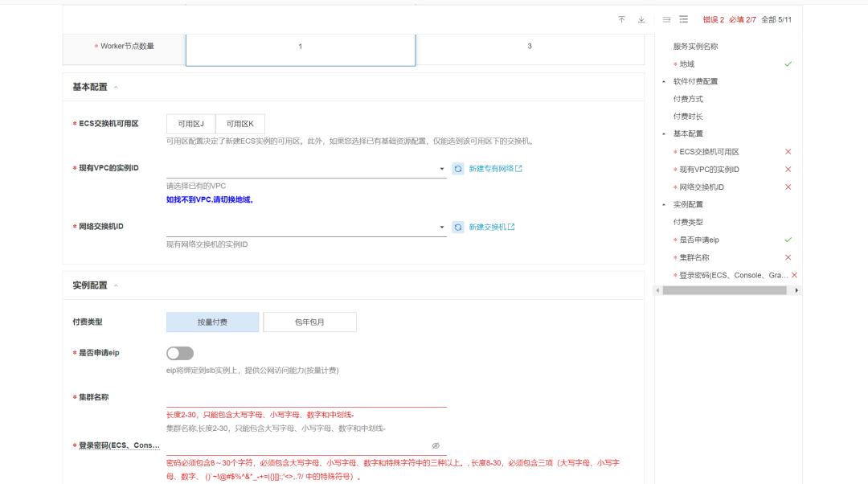The height and width of the screenshot is (484, 868).
Task: Go to 登录密码 in outline
Action: pyautogui.click(x=734, y=275)
